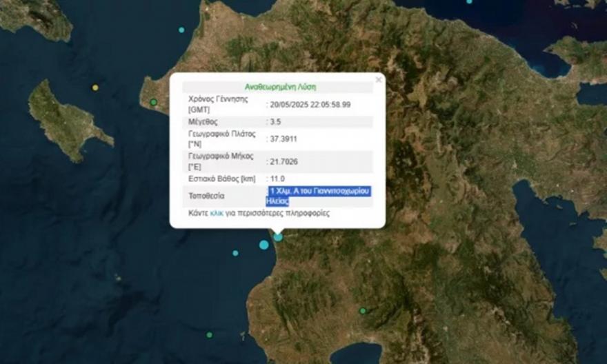Click the cyan epicenter marker under popup pointer
This screenshot has height=364, width=607.
(x=278, y=237)
